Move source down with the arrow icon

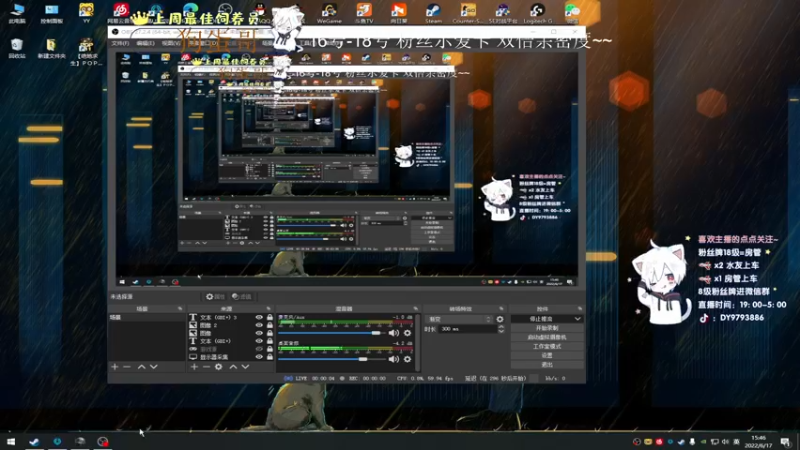point(245,367)
